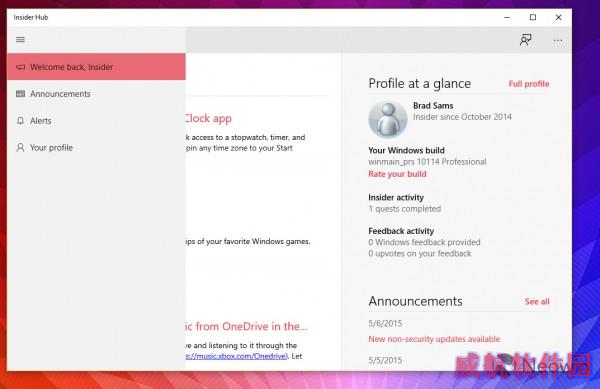Close the Insider Hub window

[558, 17]
